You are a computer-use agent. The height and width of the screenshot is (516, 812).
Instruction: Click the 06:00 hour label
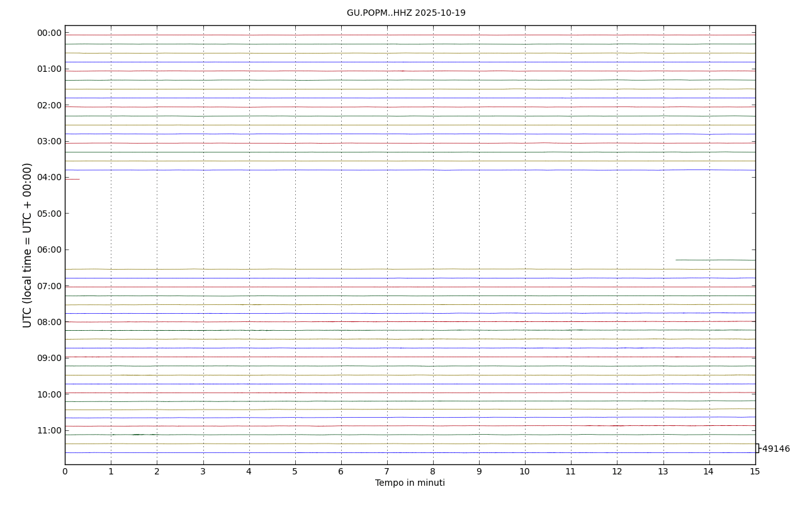tap(49, 249)
